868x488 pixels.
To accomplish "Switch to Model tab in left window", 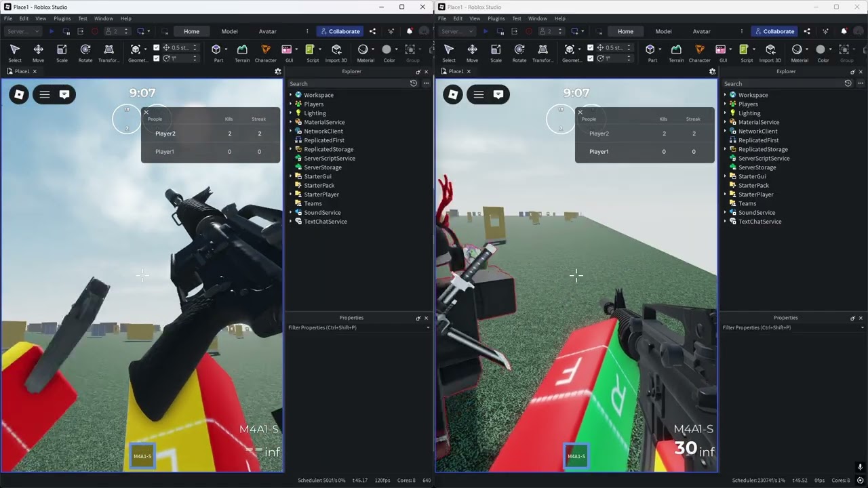I will click(229, 31).
